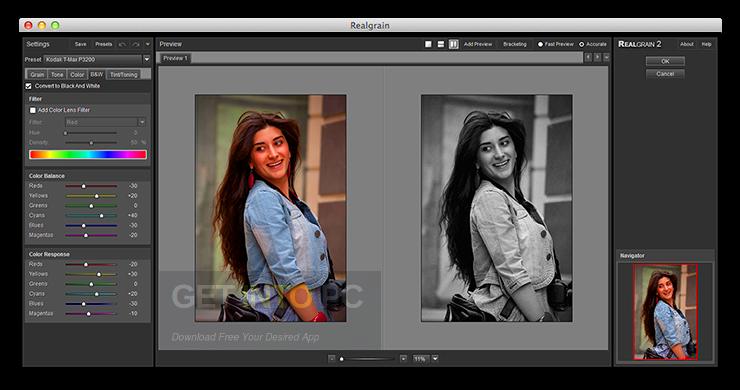Click the zoom in plus button
Image resolution: width=740 pixels, height=390 pixels.
point(403,359)
